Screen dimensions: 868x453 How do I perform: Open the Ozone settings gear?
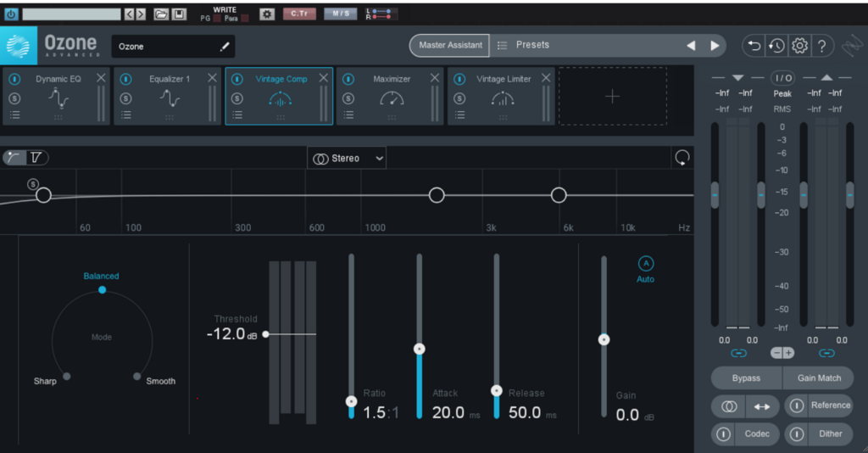[798, 46]
